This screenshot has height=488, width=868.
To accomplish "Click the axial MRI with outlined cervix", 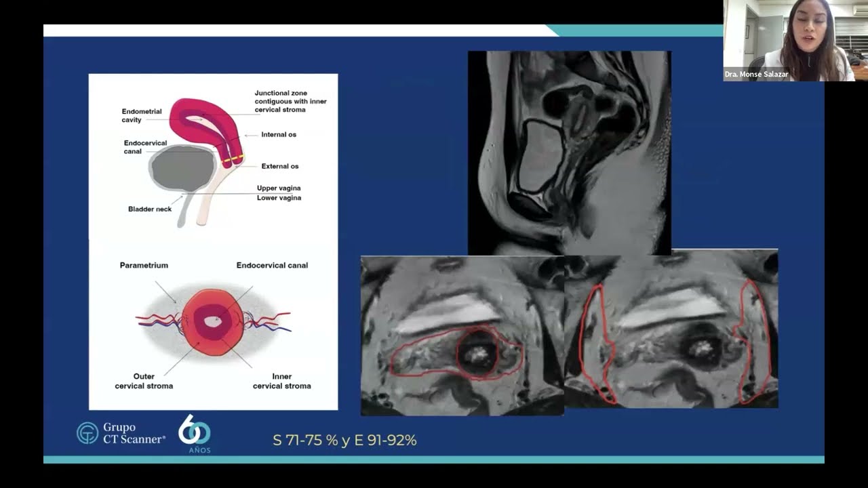I will tap(462, 335).
